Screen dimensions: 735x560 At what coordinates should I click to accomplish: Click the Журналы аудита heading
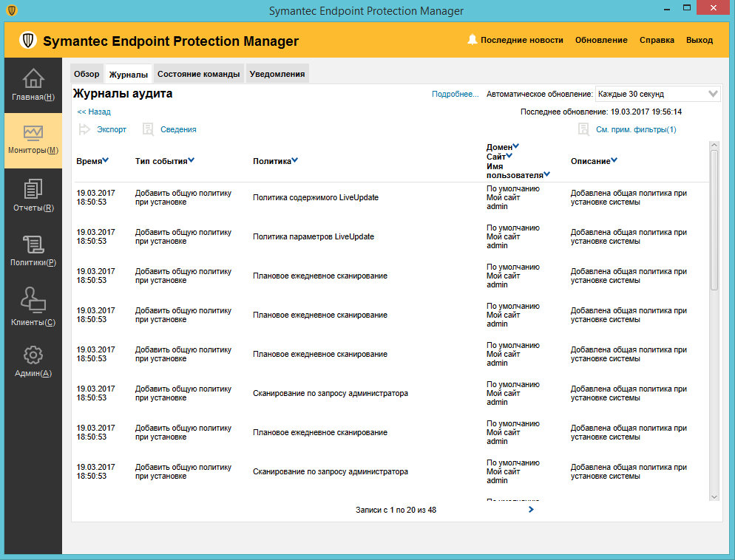pos(123,94)
